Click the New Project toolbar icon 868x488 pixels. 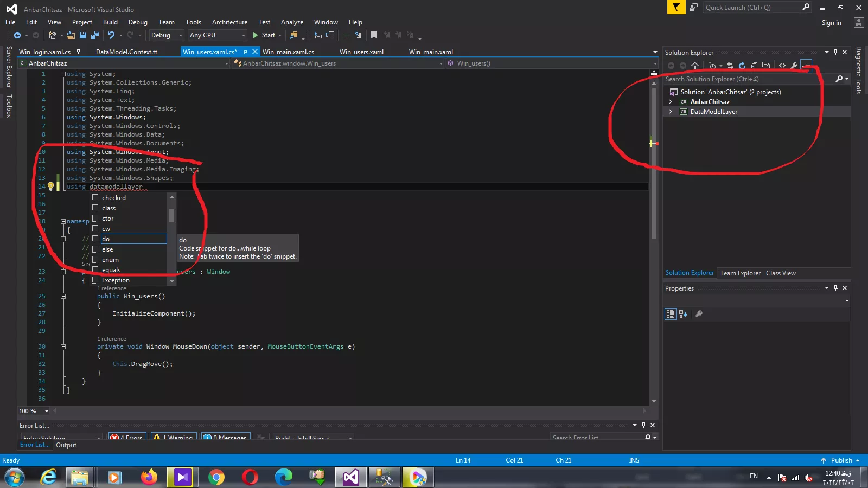click(x=52, y=35)
